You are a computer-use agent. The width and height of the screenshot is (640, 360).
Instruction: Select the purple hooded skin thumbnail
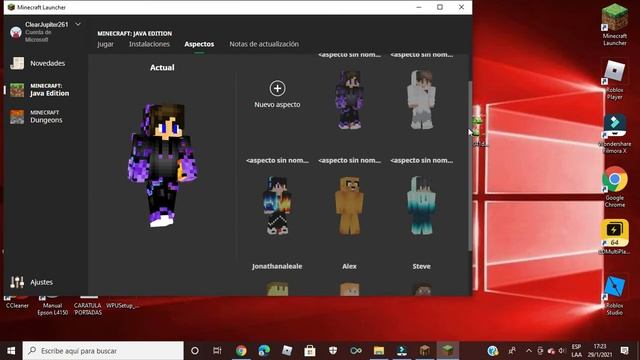349,100
